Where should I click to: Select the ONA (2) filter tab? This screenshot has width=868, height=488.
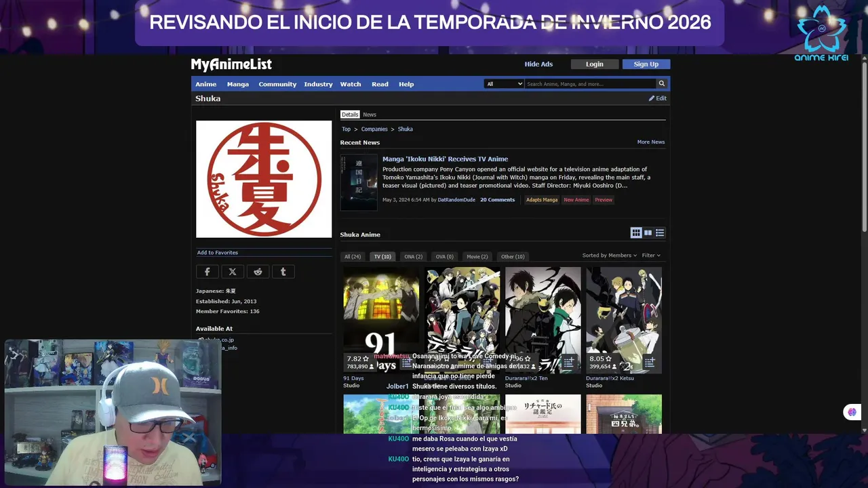click(414, 257)
